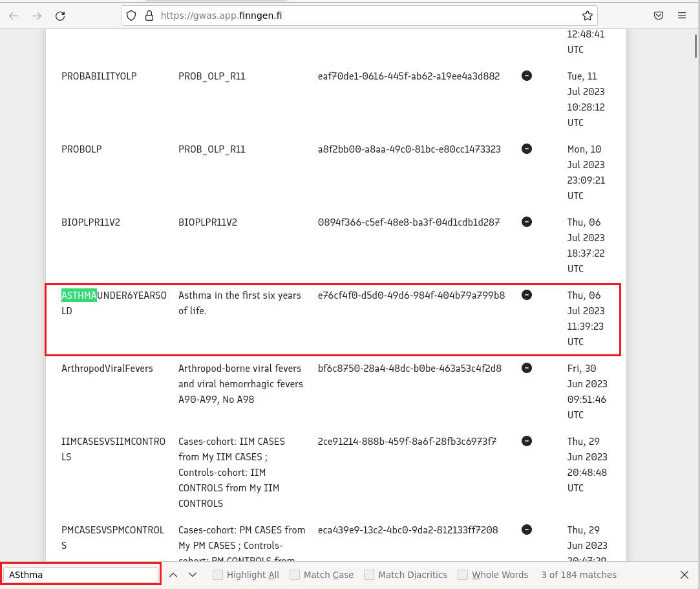Toggle the Match Case checkbox
The height and width of the screenshot is (589, 700).
tap(295, 575)
